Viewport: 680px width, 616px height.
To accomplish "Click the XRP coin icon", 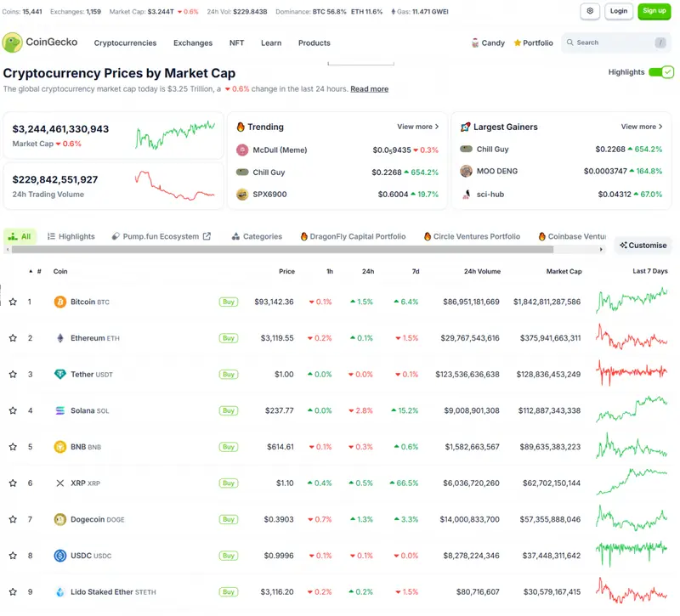I will 59,483.
